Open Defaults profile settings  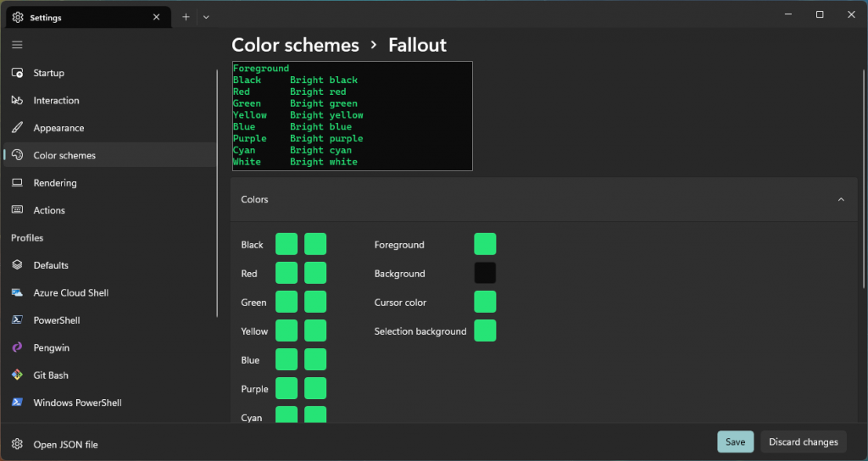[110, 265]
